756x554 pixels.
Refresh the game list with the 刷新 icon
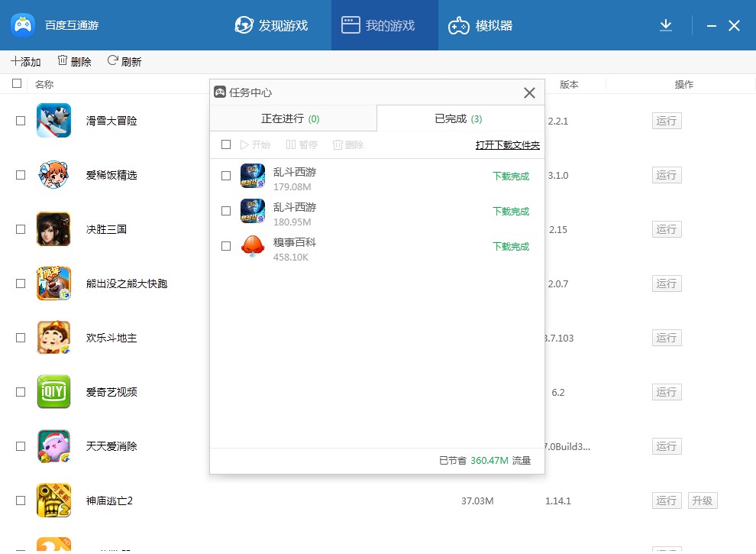coord(111,61)
